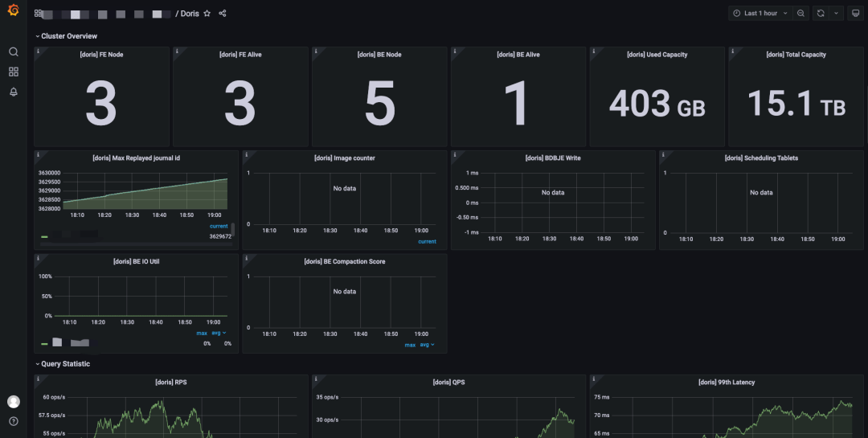Zoom out the time range
Image resolution: width=868 pixels, height=438 pixels.
point(801,14)
